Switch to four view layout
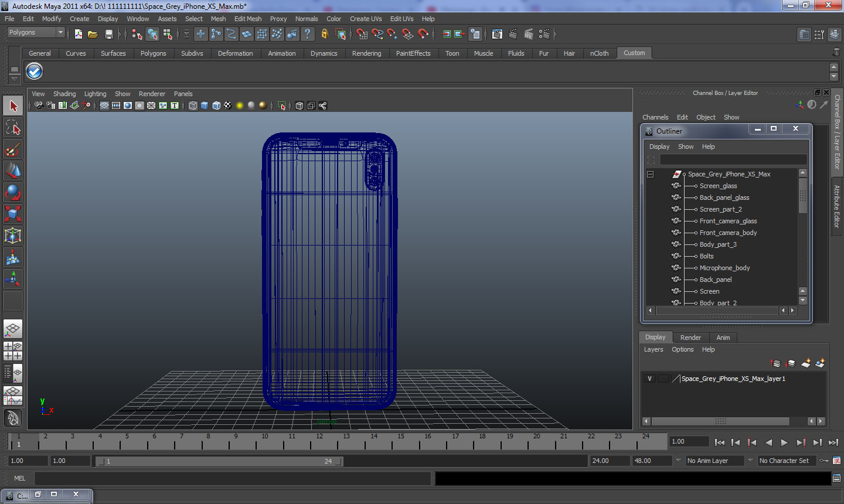844x504 pixels. click(13, 351)
